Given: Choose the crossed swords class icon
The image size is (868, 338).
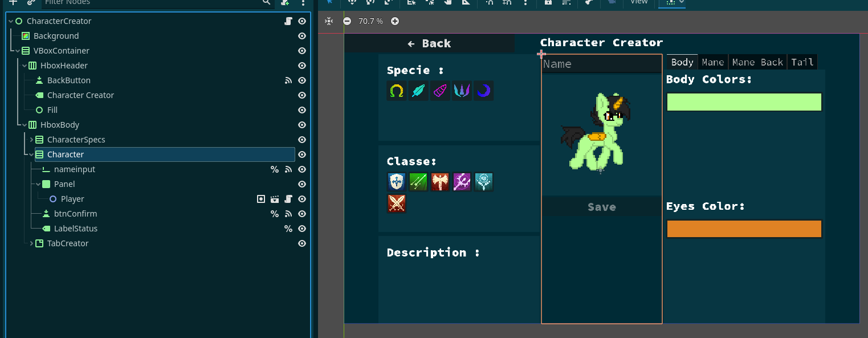Looking at the screenshot, I should pyautogui.click(x=397, y=203).
